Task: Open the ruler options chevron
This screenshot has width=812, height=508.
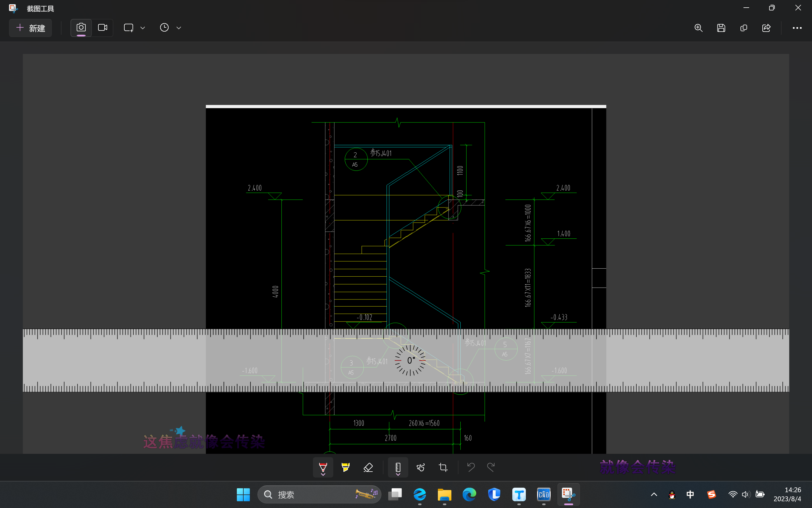Action: pos(398,474)
